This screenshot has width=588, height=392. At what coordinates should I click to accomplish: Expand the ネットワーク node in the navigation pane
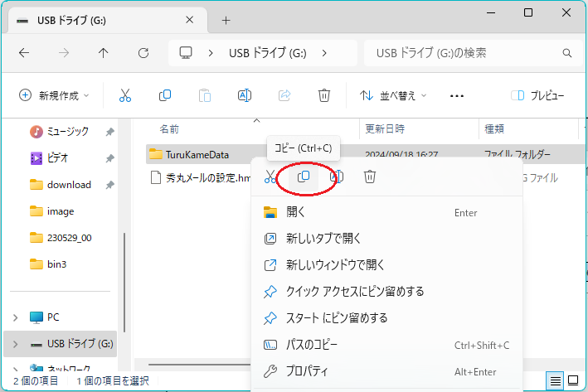(16, 369)
